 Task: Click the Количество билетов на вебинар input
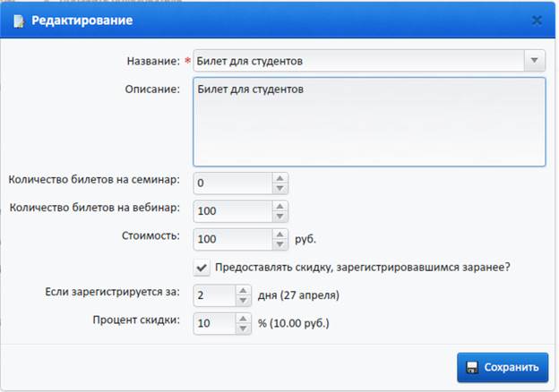pyautogui.click(x=234, y=211)
